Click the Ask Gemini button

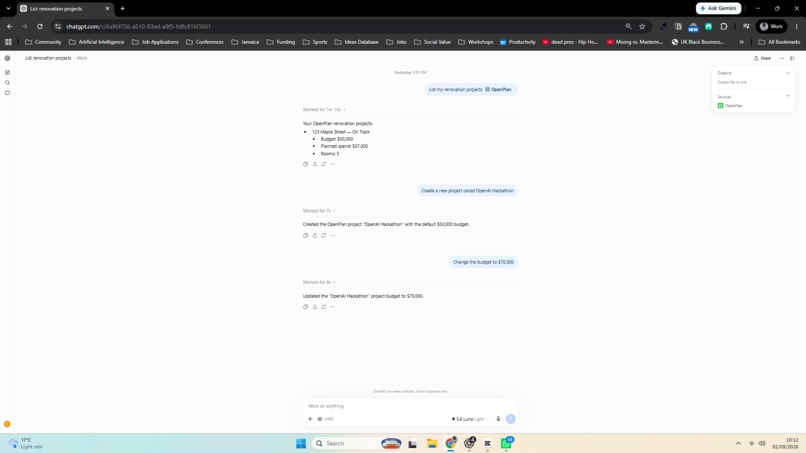(718, 8)
